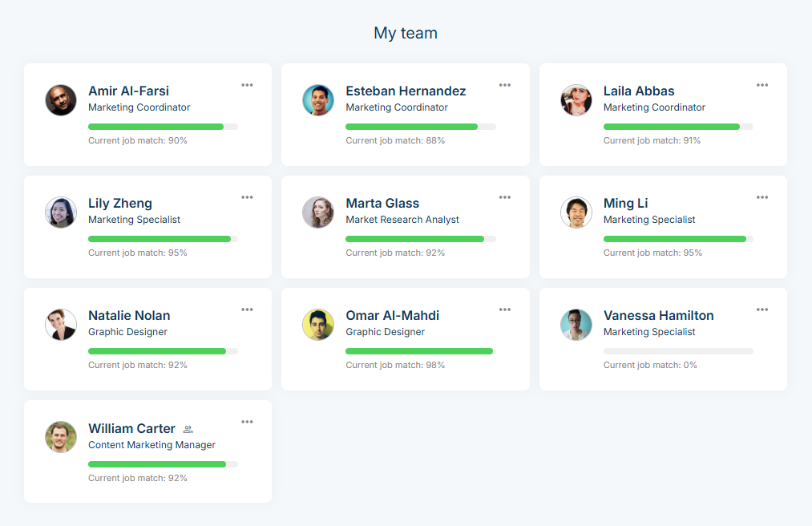Open Esteban Hernandez's more options menu
Screen dimensions: 812x526
coord(505,85)
